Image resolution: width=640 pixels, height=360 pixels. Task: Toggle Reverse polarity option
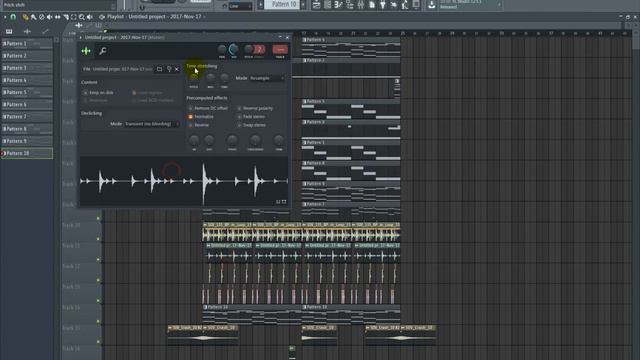click(x=255, y=108)
